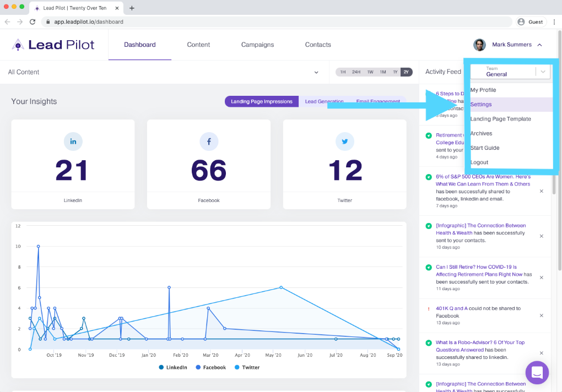Reload the Lead Pilot page
The image size is (562, 392).
click(x=33, y=22)
